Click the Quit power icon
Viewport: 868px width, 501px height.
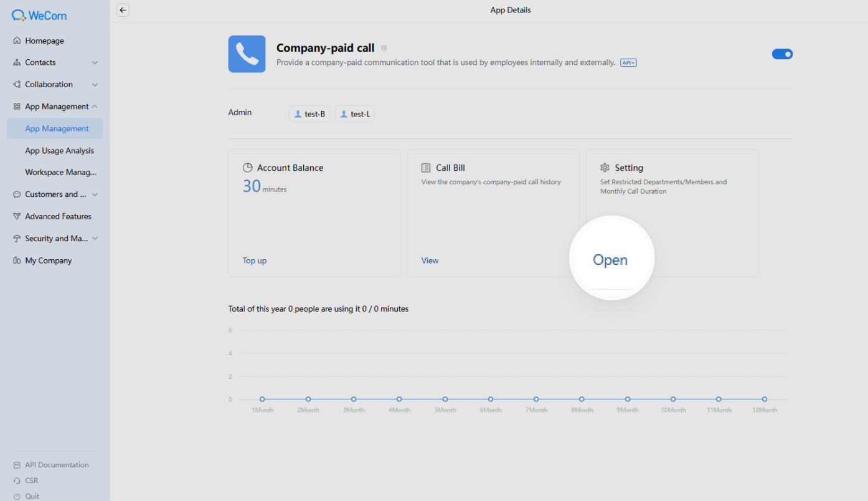click(x=17, y=497)
